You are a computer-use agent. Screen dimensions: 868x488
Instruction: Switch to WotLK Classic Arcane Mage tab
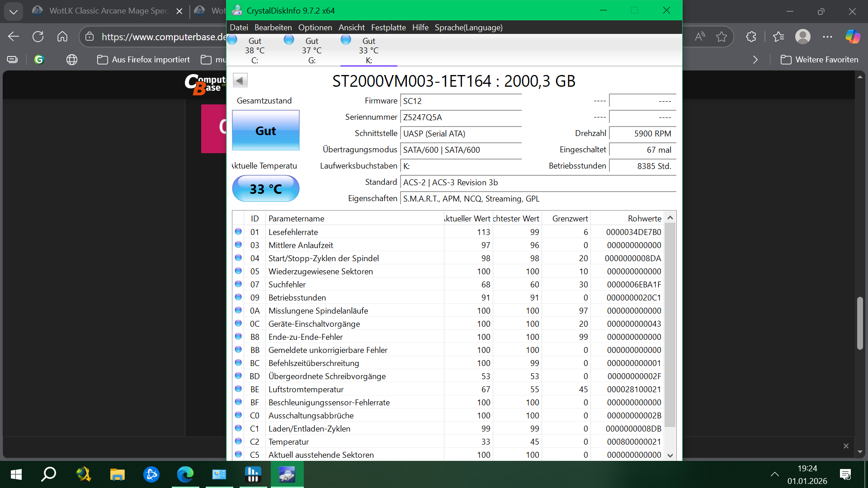(x=108, y=11)
